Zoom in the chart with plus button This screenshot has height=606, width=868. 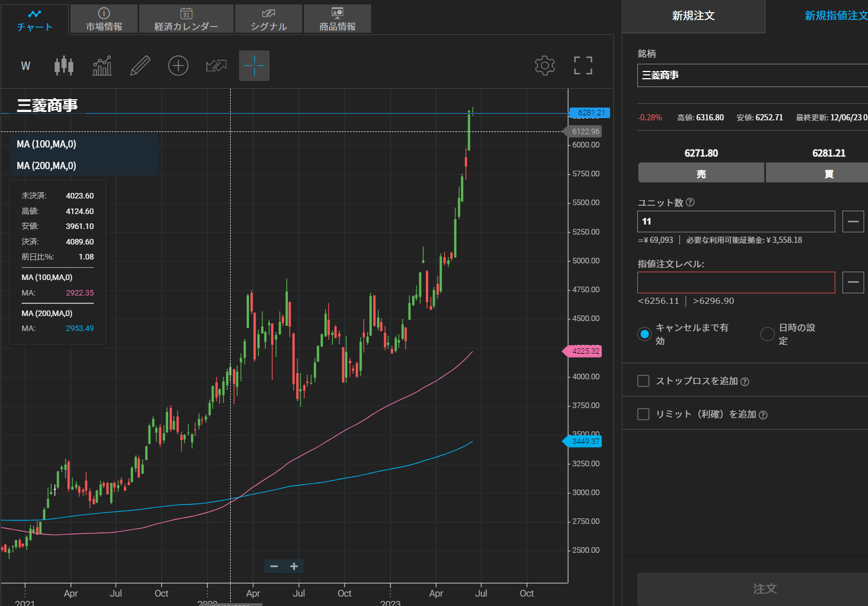click(x=294, y=566)
